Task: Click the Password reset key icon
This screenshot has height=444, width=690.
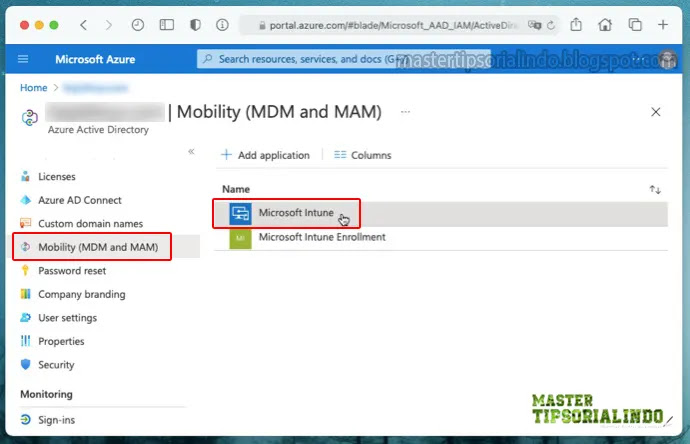Action: 26,270
